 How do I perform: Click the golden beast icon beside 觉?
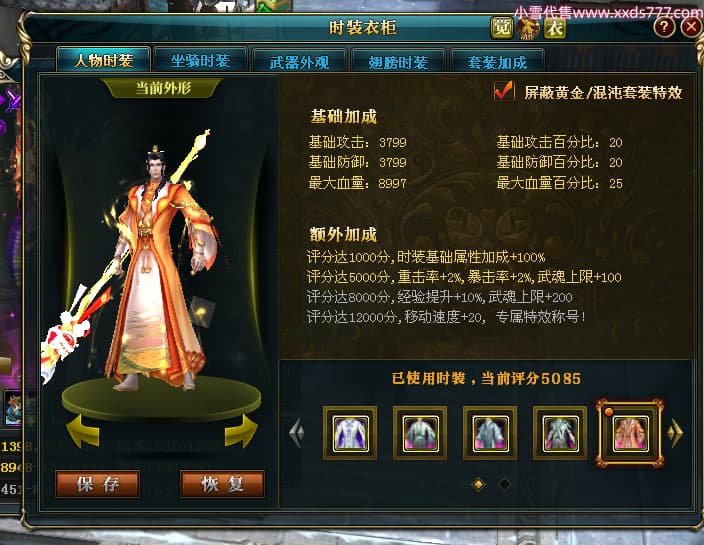(x=528, y=28)
